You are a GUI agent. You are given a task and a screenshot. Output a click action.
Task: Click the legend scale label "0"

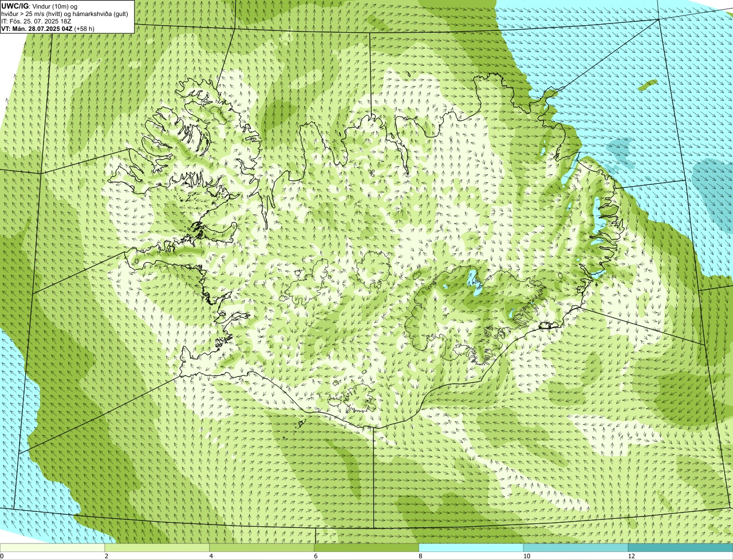[x=2, y=556]
